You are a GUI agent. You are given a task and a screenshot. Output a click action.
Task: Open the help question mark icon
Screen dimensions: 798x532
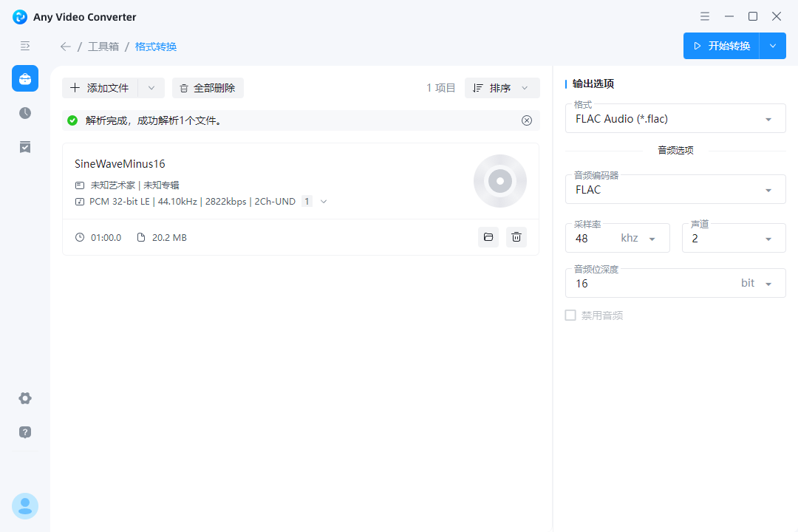[x=25, y=432]
